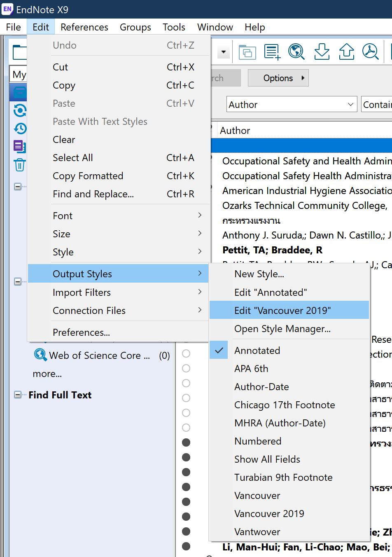The width and height of the screenshot is (392, 557).
Task: Select MHRA (Author-Date) style
Action: tap(289, 423)
